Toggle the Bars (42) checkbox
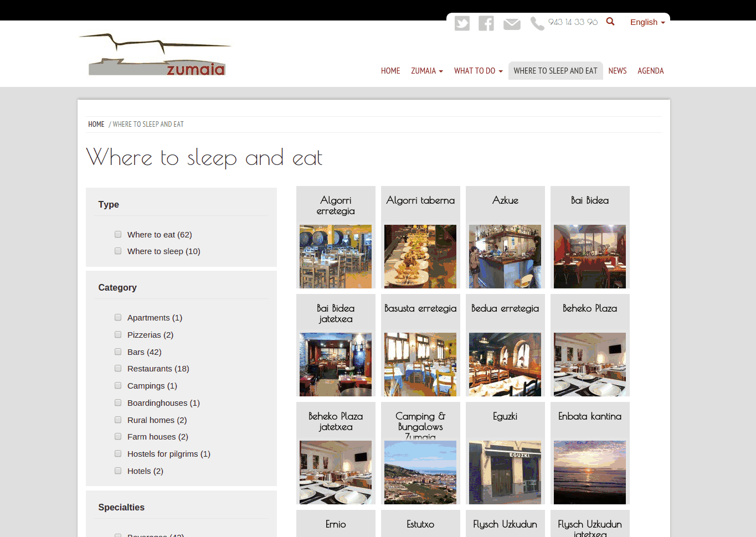 click(x=118, y=352)
